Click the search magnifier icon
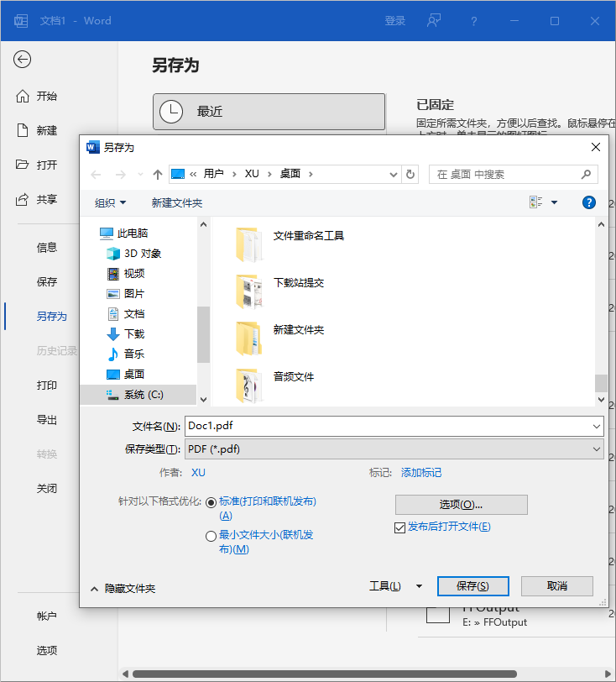Screen dimensions: 616x682 click(x=586, y=175)
